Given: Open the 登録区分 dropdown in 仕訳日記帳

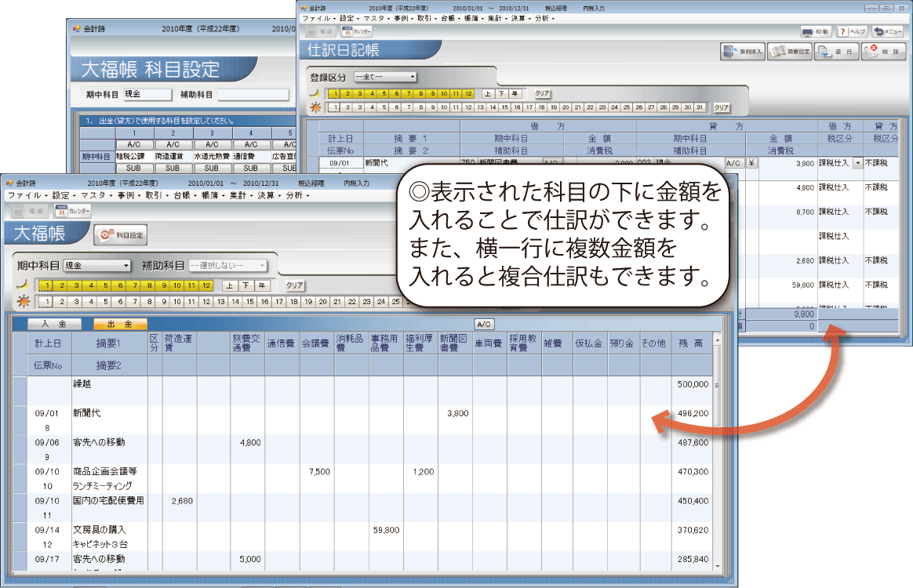Looking at the screenshot, I should coord(385,77).
